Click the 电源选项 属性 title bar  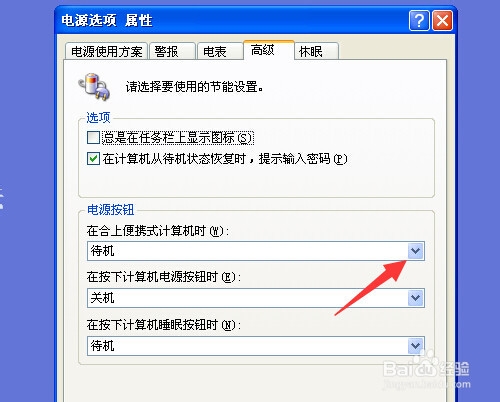pos(233,21)
